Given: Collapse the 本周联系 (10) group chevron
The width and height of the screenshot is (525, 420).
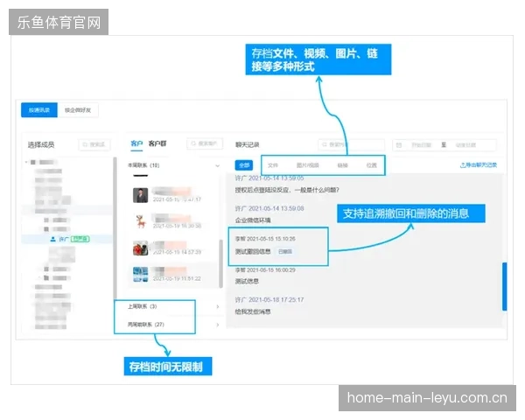Looking at the screenshot, I should click(x=217, y=165).
